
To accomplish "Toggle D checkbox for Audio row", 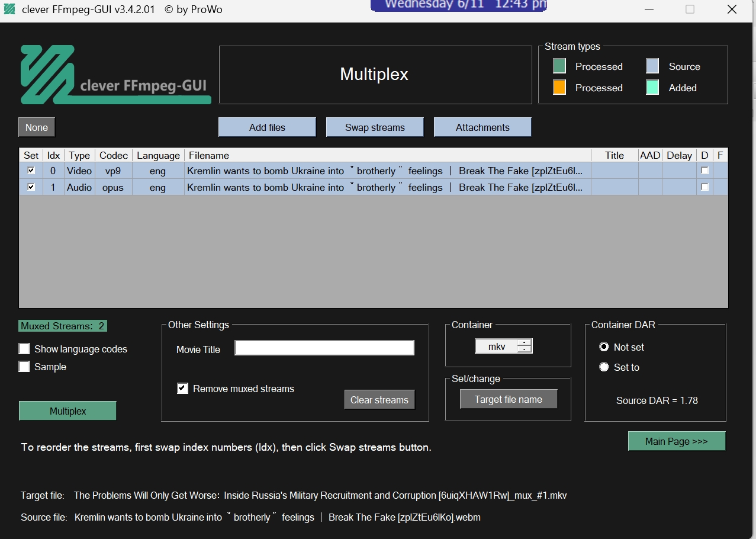I will coord(704,187).
